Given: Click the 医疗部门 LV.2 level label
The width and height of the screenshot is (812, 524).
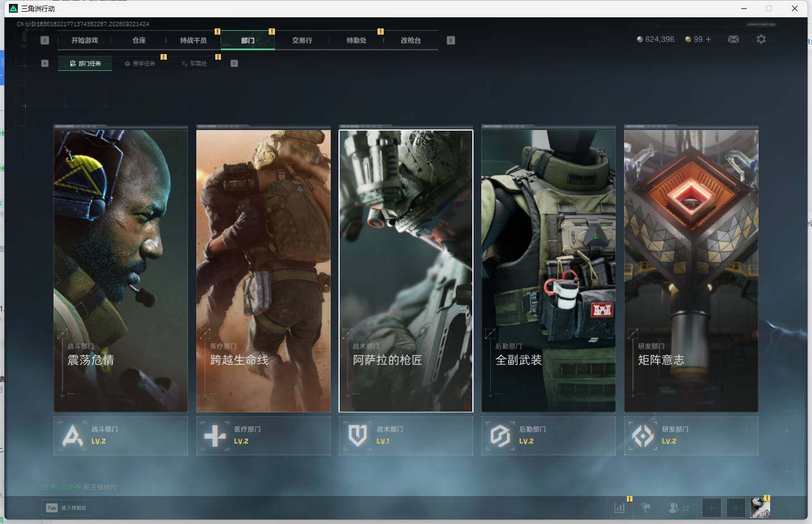Looking at the screenshot, I should (x=241, y=441).
